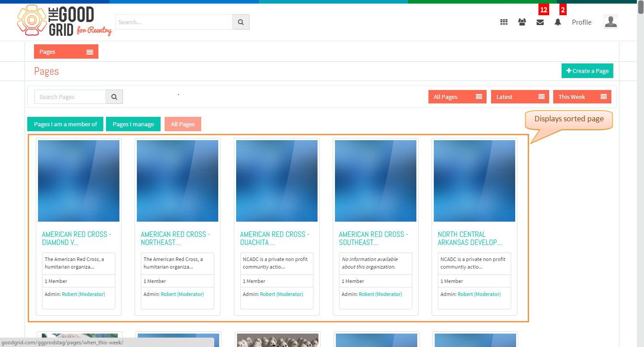Expand the Pages menu dropdown
Image resolution: width=644 pixels, height=347 pixels.
coord(66,51)
